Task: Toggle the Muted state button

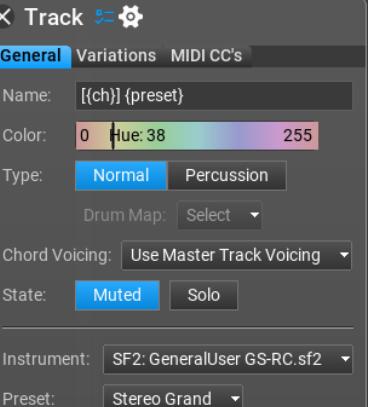Action: pyautogui.click(x=117, y=295)
